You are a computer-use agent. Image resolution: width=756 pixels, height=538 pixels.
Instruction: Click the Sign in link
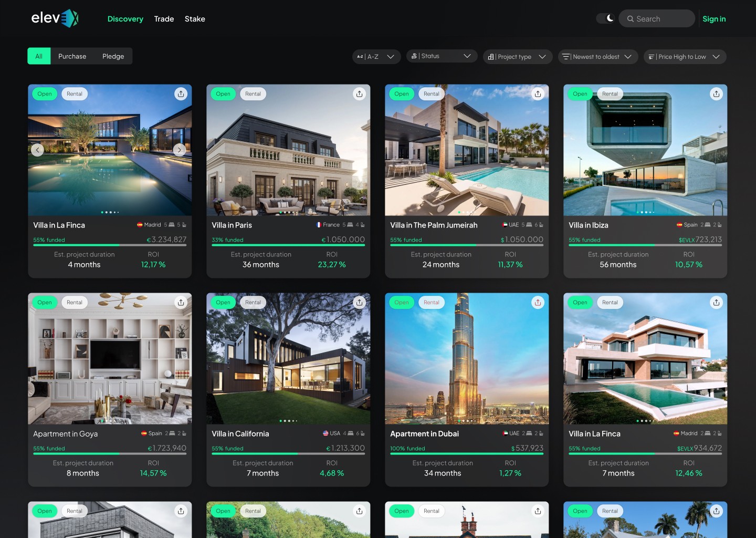click(x=714, y=19)
